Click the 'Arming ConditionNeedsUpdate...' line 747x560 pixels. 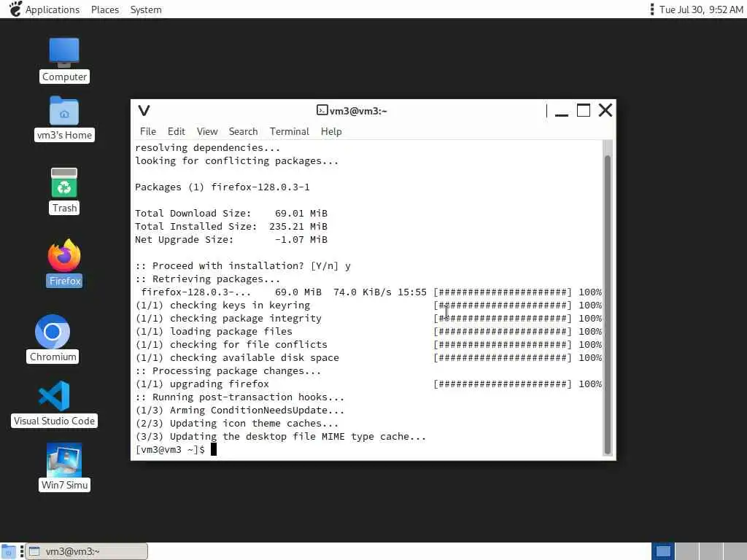[239, 410]
